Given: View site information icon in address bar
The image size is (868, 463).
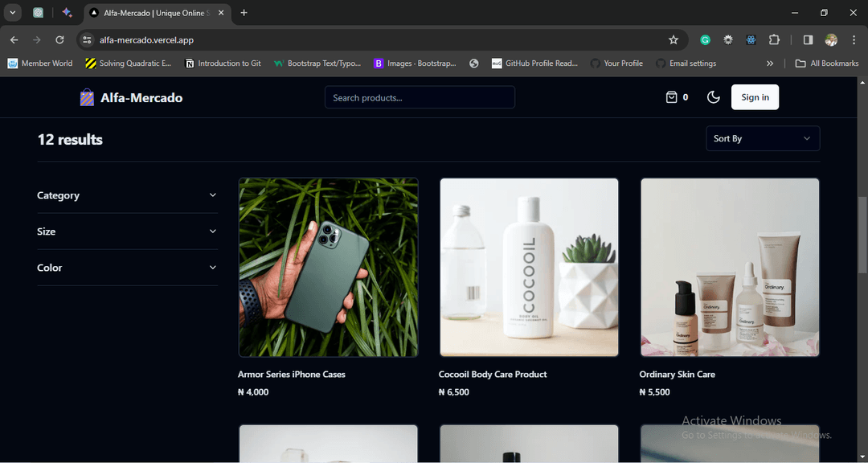Looking at the screenshot, I should (86, 40).
